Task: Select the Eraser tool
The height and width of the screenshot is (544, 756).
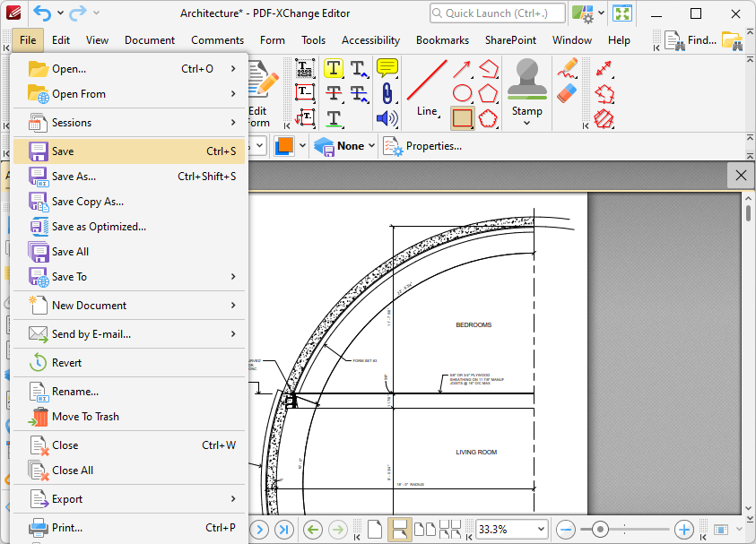Action: tap(567, 93)
